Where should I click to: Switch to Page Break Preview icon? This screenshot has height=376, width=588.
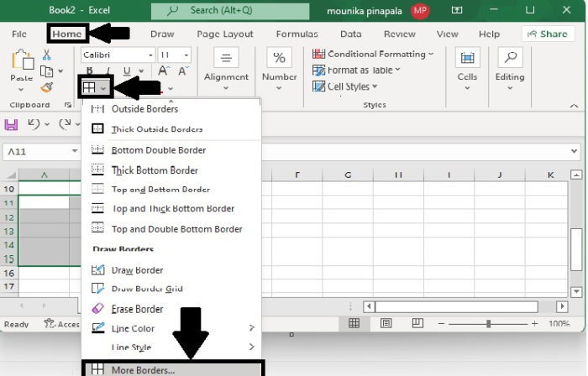(x=417, y=323)
